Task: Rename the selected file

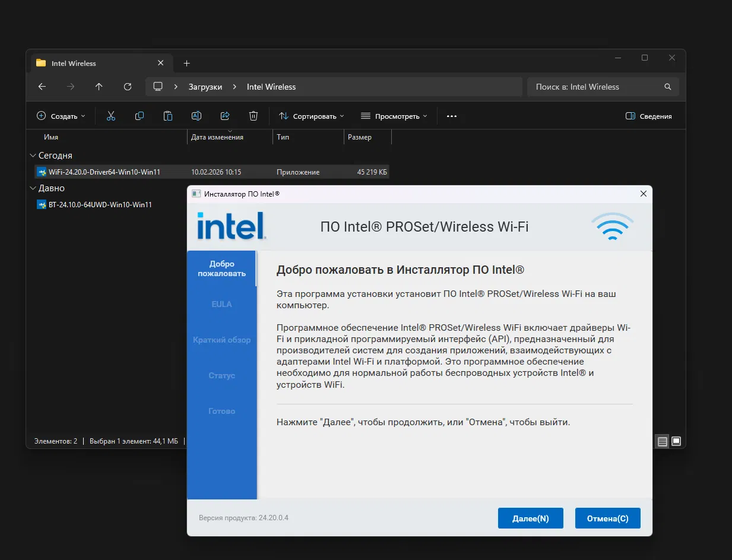Action: tap(196, 116)
